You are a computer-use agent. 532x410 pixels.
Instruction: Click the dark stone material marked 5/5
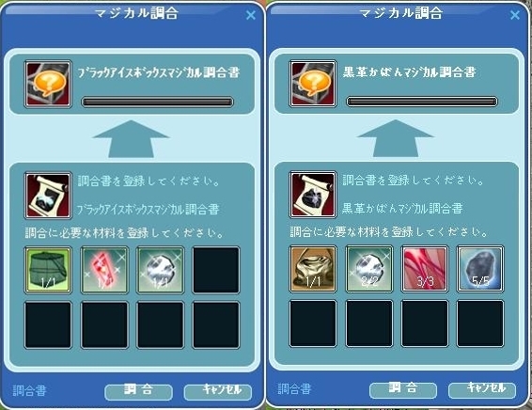480,269
